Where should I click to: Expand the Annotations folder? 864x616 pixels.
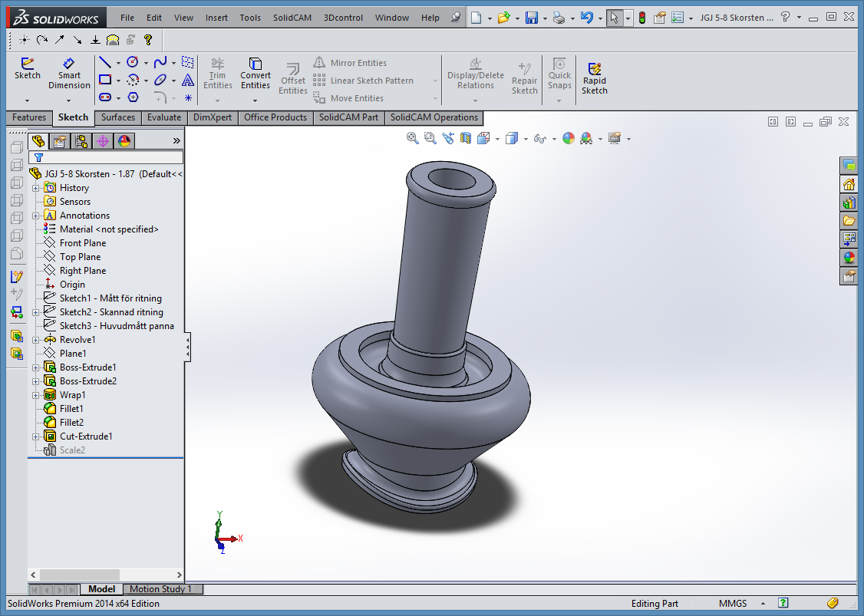click(36, 216)
